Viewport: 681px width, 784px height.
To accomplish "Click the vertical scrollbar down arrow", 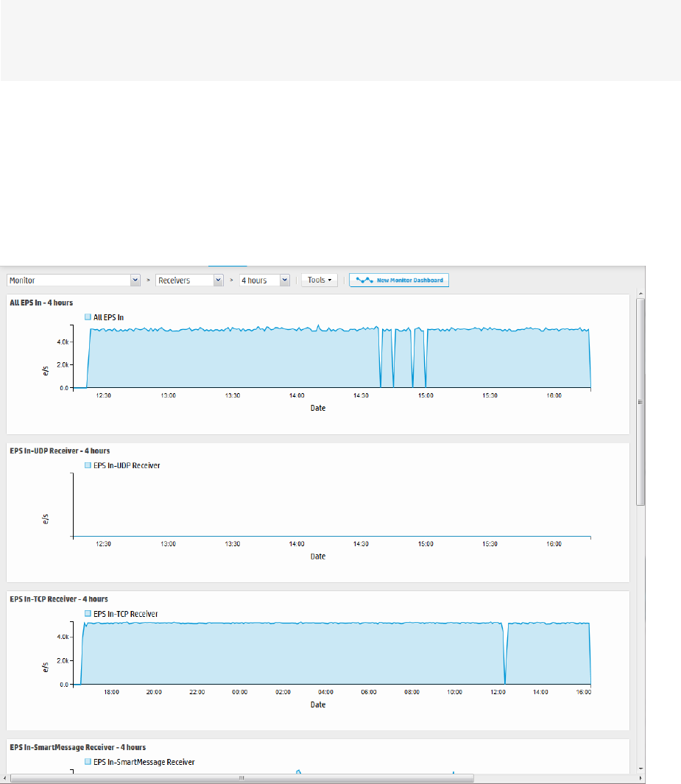I will click(x=641, y=769).
